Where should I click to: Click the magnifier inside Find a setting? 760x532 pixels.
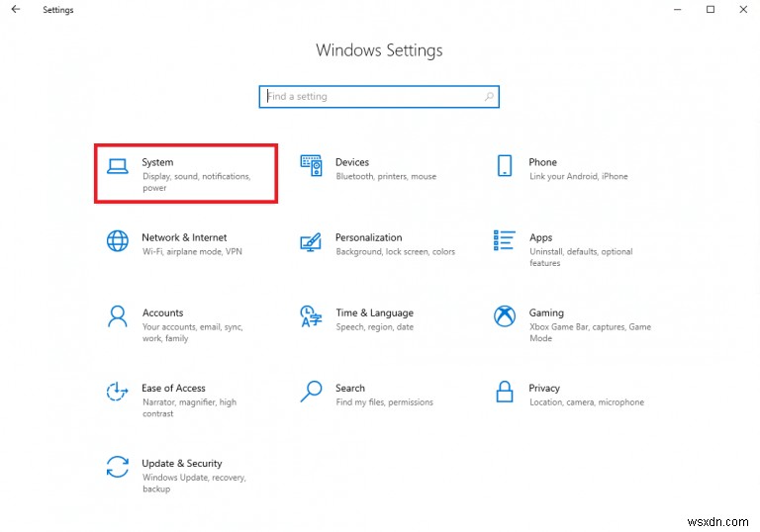pyautogui.click(x=490, y=97)
